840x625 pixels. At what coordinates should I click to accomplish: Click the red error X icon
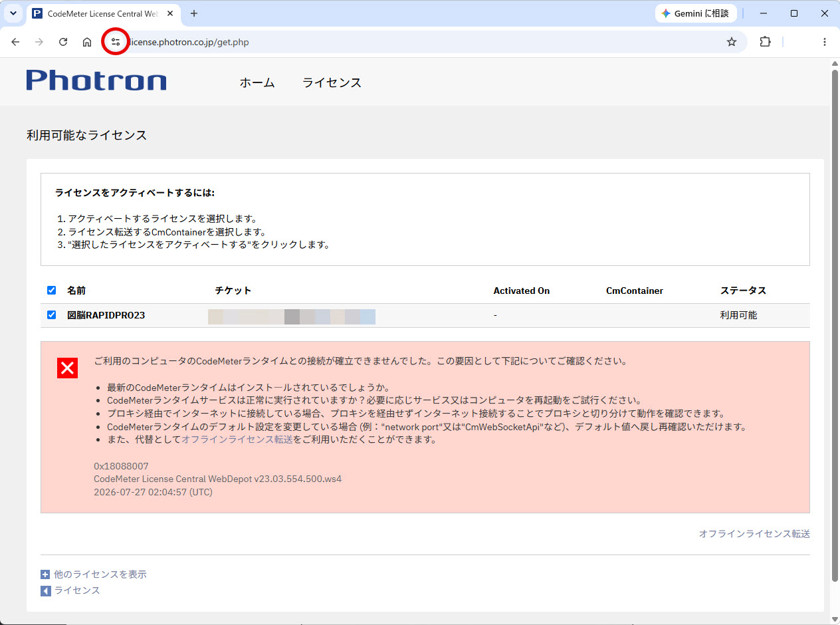(x=68, y=368)
